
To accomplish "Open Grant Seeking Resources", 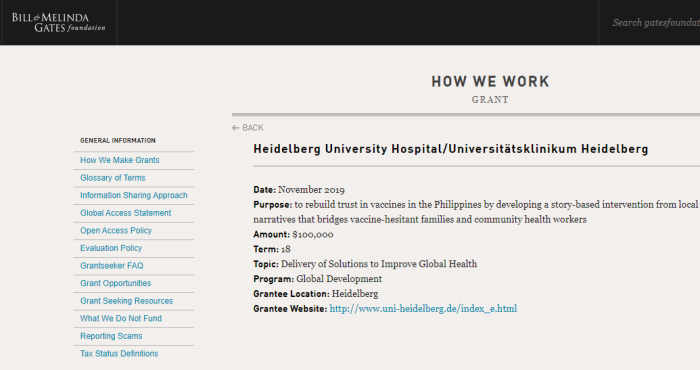I will 127,301.
